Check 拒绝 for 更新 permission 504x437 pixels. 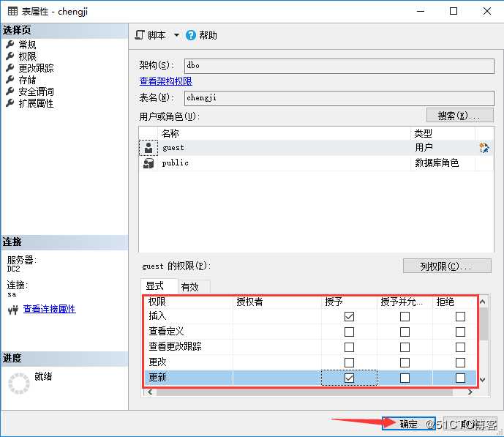(460, 378)
